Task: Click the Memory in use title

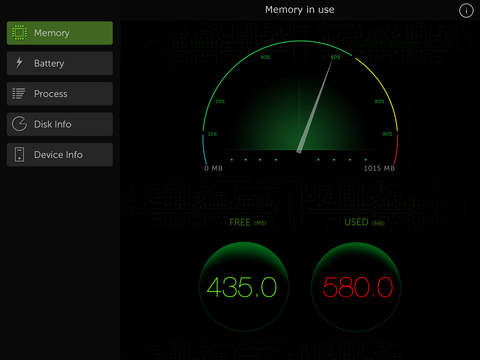Action: [x=300, y=10]
